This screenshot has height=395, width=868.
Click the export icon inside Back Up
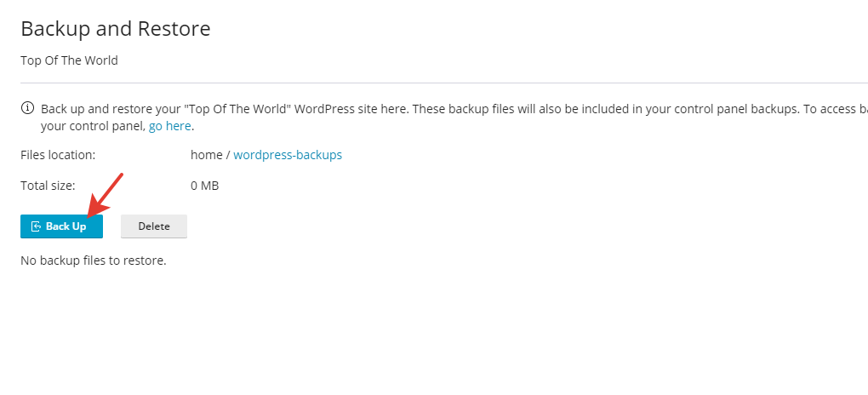pyautogui.click(x=36, y=226)
